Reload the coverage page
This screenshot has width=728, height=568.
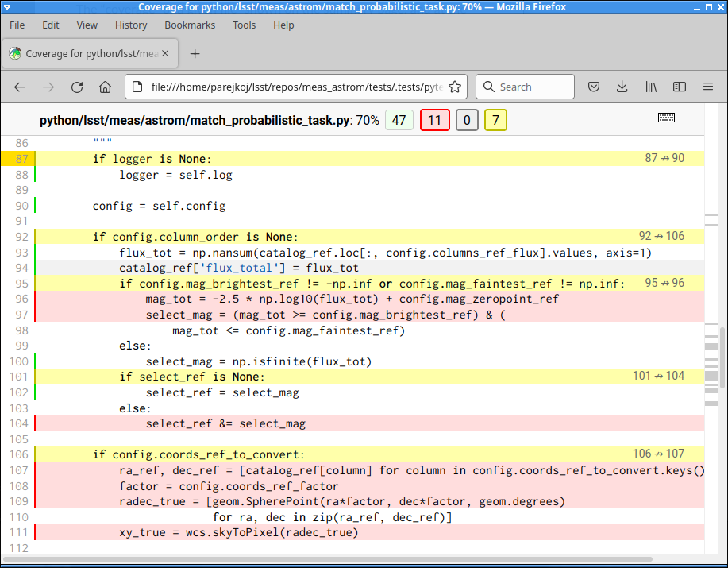pyautogui.click(x=77, y=87)
